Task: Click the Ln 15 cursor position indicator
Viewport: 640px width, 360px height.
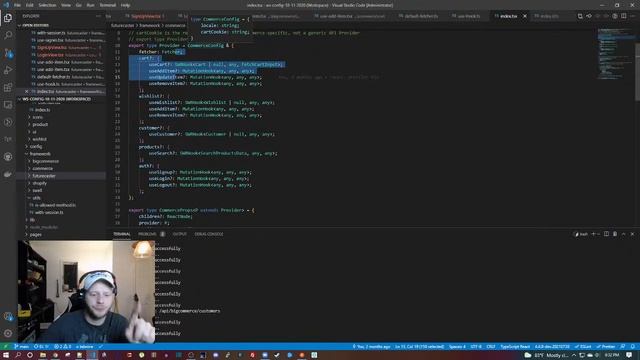Action: pyautogui.click(x=419, y=347)
